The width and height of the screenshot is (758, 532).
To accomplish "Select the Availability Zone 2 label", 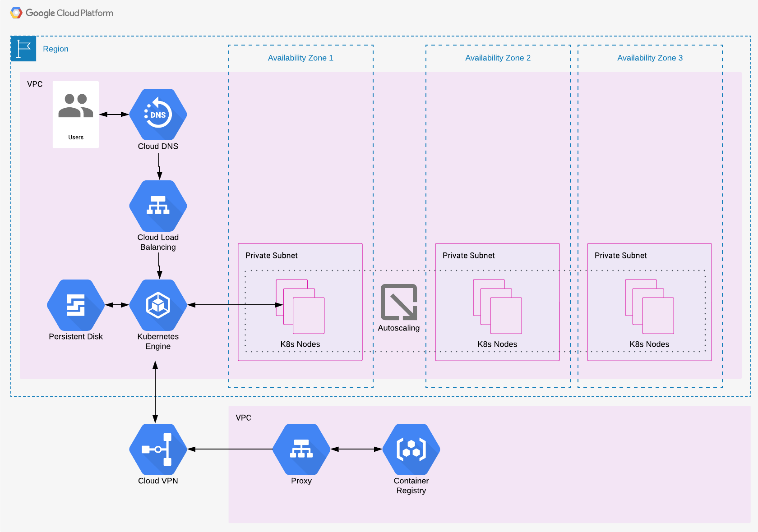I will [498, 58].
